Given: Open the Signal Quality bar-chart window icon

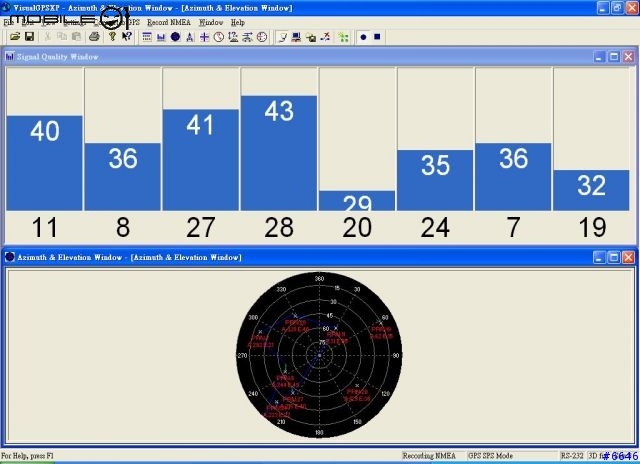Looking at the screenshot, I should (x=161, y=37).
